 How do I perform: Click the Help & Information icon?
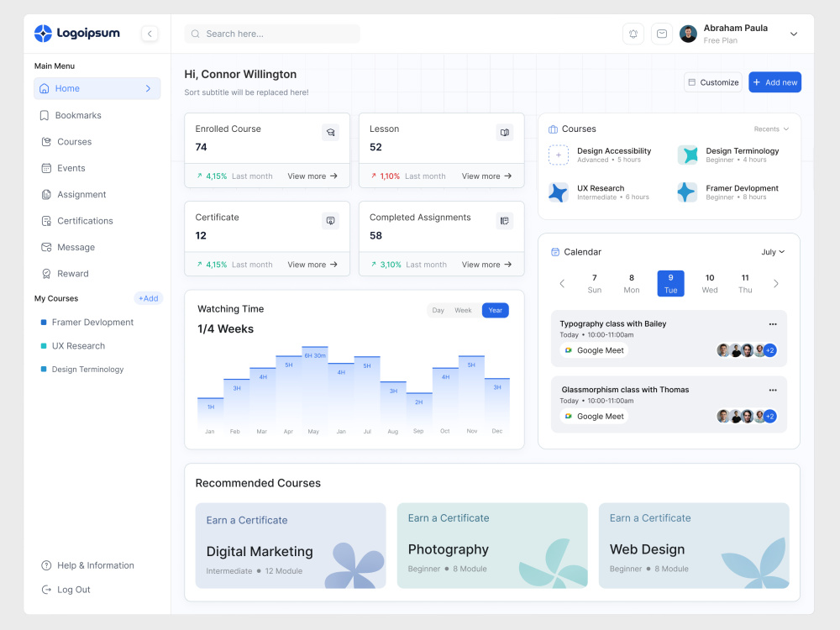pos(46,565)
